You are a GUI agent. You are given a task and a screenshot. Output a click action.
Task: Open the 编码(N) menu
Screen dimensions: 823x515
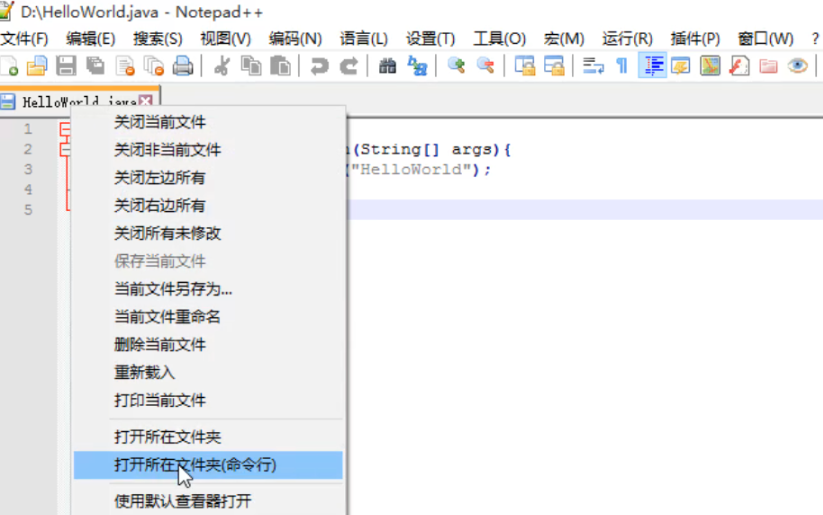tap(295, 39)
